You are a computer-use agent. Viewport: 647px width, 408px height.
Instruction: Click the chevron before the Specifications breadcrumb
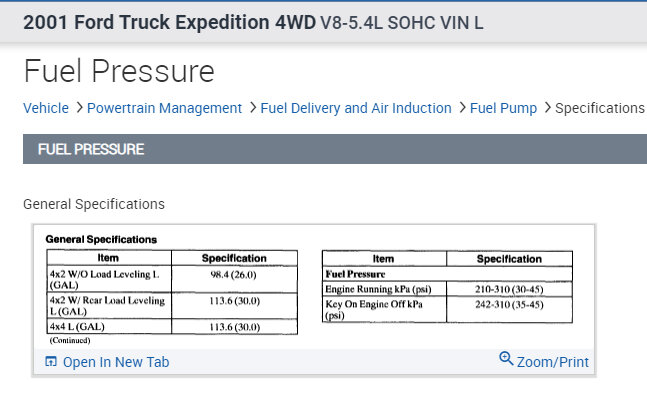(x=547, y=108)
